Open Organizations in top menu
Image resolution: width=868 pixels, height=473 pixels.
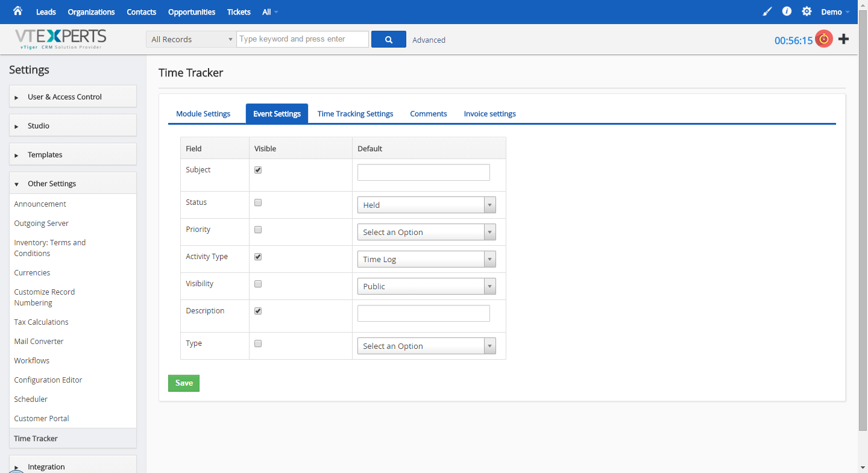tap(91, 12)
